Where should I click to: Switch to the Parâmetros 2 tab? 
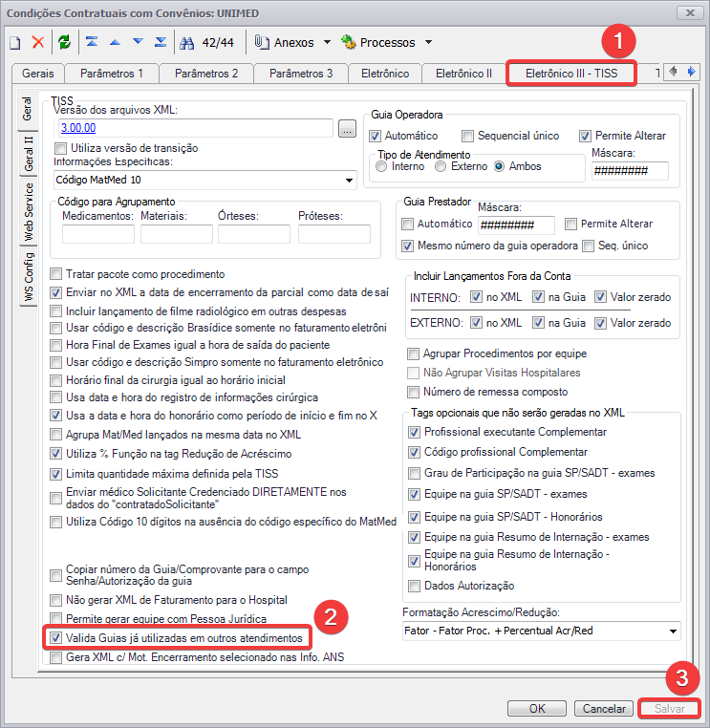[x=206, y=74]
